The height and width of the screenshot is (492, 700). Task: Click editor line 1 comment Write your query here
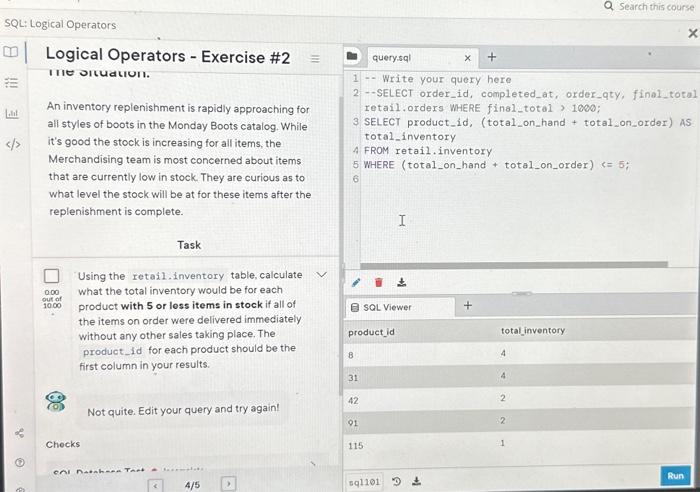(438, 79)
